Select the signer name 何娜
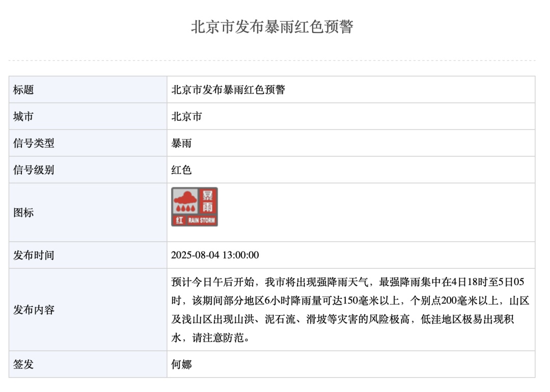The height and width of the screenshot is (392, 550). click(x=181, y=365)
